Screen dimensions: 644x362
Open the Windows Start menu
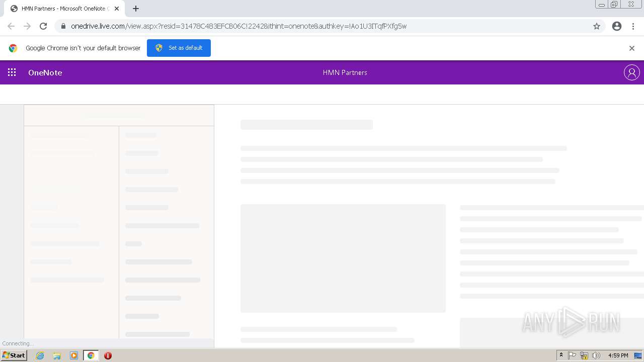pyautogui.click(x=14, y=355)
